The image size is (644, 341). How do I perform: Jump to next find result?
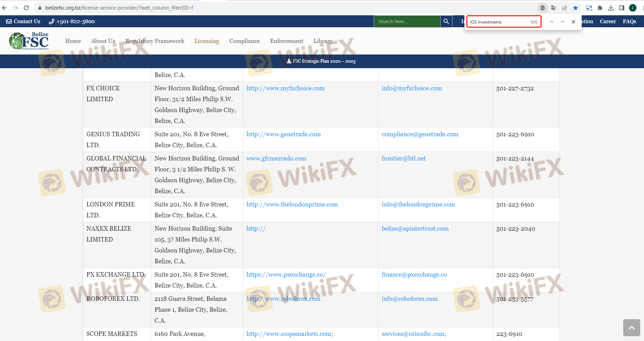(x=563, y=22)
